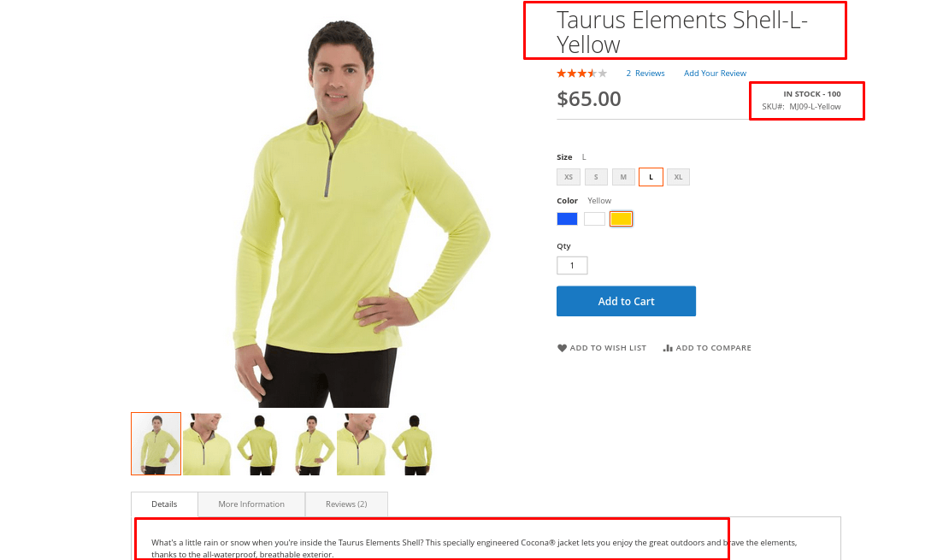The height and width of the screenshot is (560, 949).
Task: Focus the Qty input field
Action: [572, 265]
